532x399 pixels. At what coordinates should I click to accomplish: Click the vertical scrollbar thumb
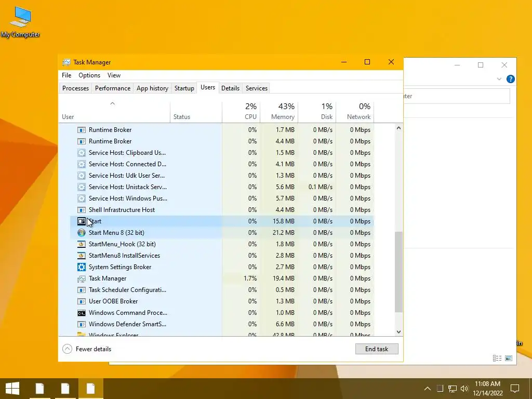(398, 272)
